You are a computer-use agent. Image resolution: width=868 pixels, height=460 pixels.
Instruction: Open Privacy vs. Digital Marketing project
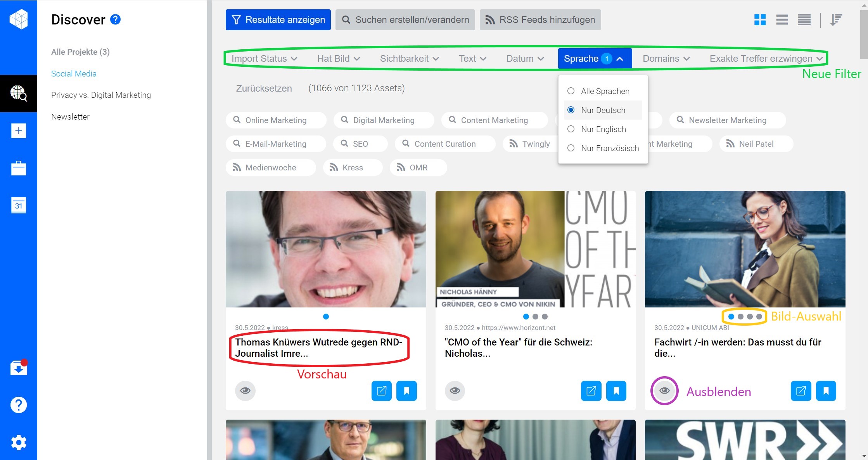[x=100, y=95]
